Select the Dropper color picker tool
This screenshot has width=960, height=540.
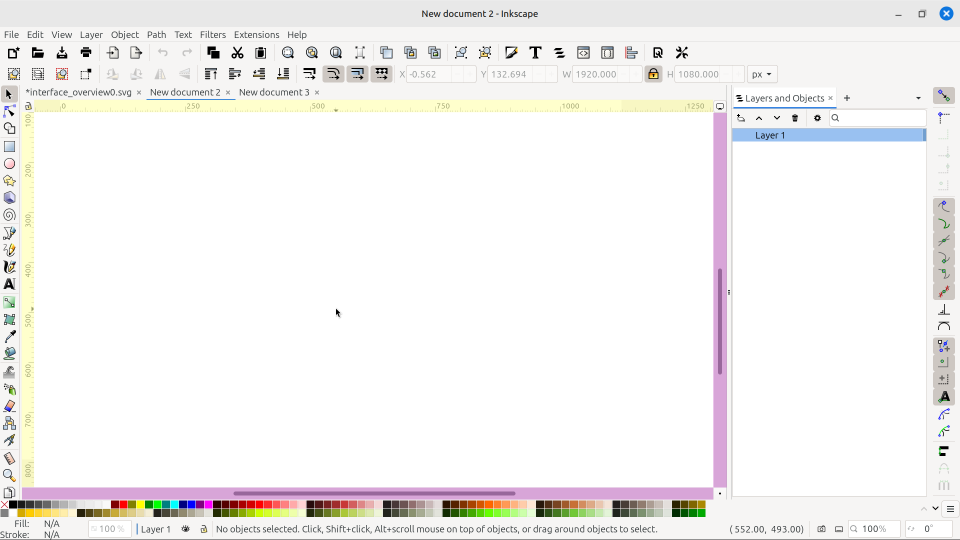(x=9, y=337)
